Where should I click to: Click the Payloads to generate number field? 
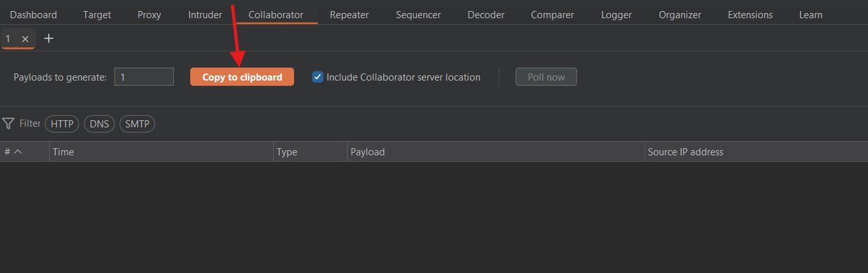pos(144,77)
